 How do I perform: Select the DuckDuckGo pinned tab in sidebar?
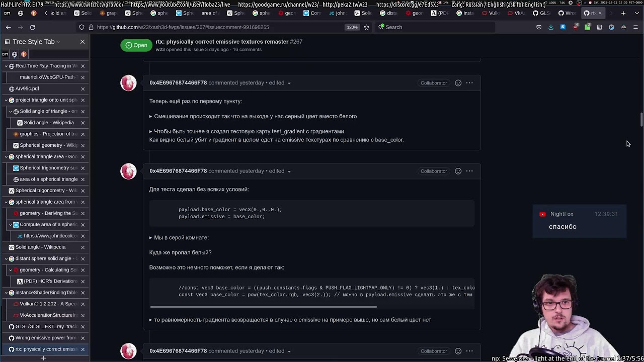tap(24, 54)
